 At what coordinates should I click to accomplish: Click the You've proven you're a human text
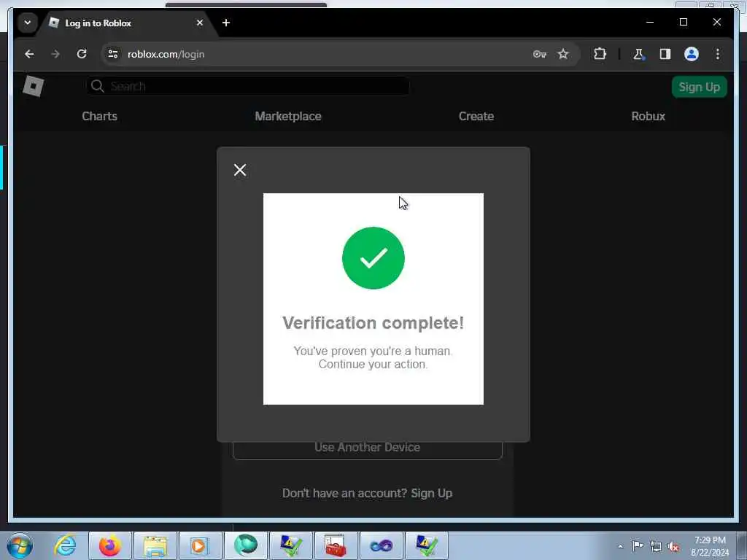(373, 351)
